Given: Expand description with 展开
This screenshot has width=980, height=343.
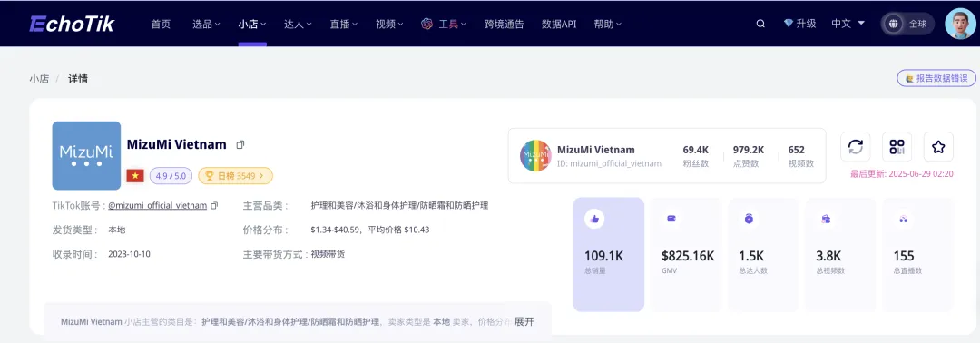Looking at the screenshot, I should 524,322.
